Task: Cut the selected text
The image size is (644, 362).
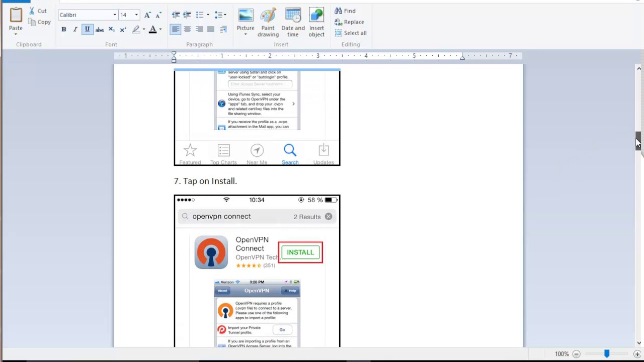Action: (38, 11)
